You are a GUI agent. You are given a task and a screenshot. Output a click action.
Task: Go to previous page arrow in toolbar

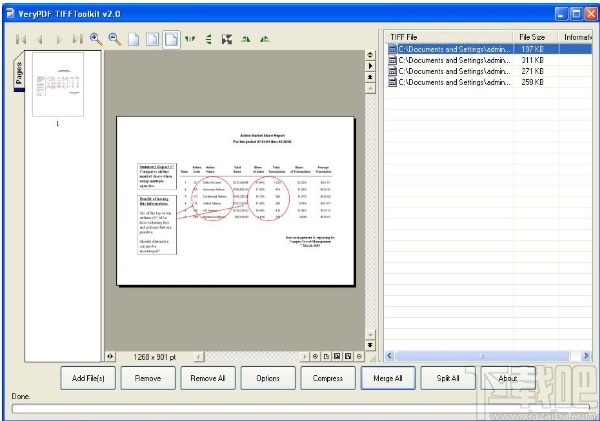pyautogui.click(x=39, y=39)
